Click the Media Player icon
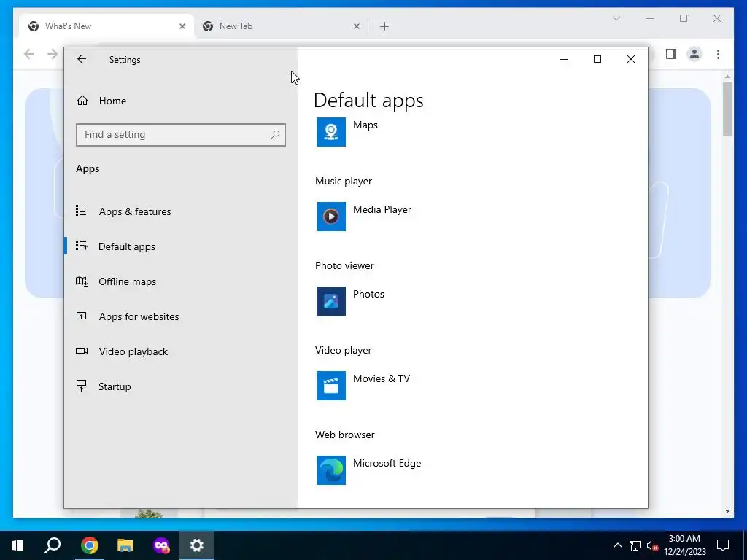Viewport: 747px width, 560px height. click(x=331, y=217)
